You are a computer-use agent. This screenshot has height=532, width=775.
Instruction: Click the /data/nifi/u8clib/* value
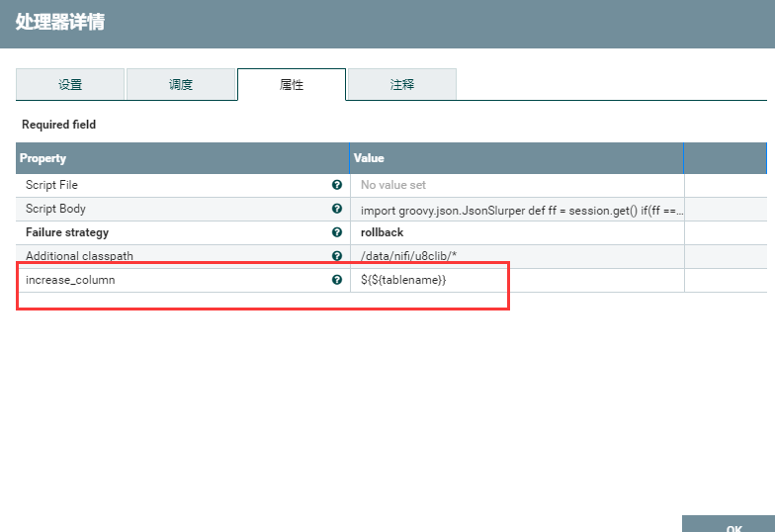click(x=409, y=256)
